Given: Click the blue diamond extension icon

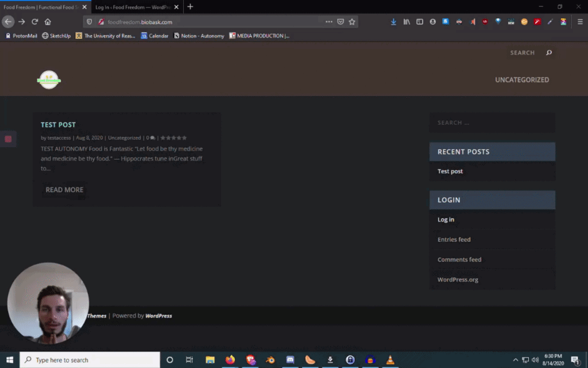Looking at the screenshot, I should coord(498,21).
